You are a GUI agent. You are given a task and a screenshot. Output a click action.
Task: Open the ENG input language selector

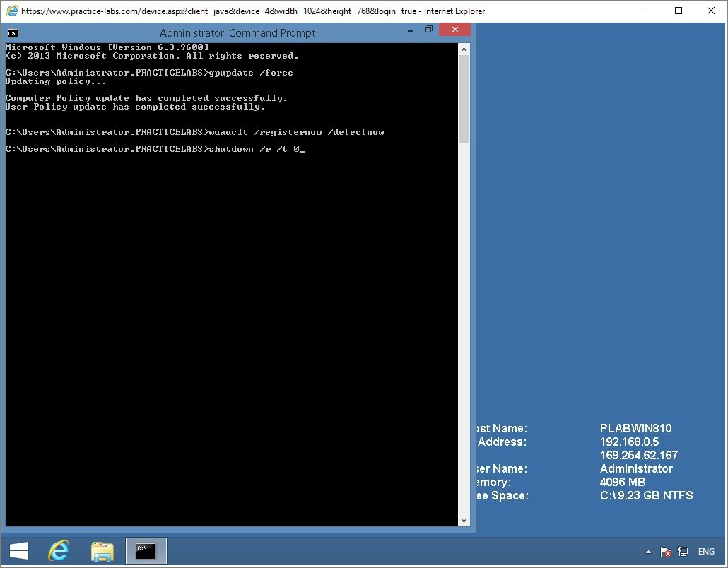tap(706, 552)
